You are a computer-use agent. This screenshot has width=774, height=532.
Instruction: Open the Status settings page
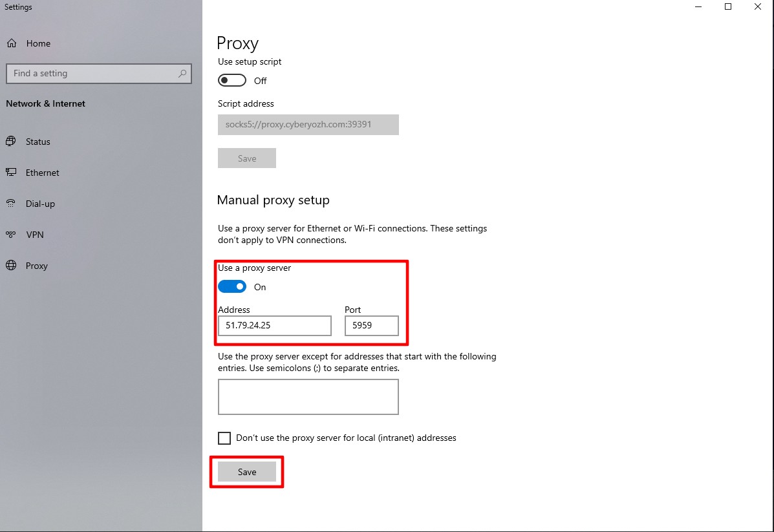(38, 142)
